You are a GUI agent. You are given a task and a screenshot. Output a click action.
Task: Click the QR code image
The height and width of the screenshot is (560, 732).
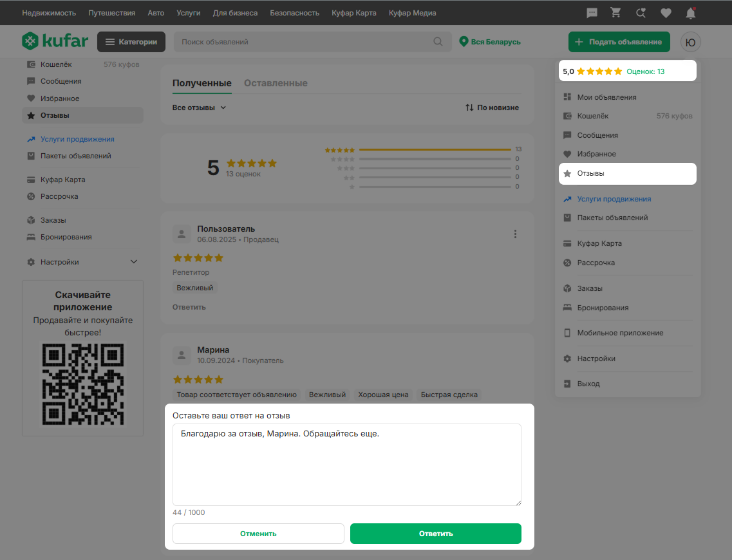pos(82,384)
